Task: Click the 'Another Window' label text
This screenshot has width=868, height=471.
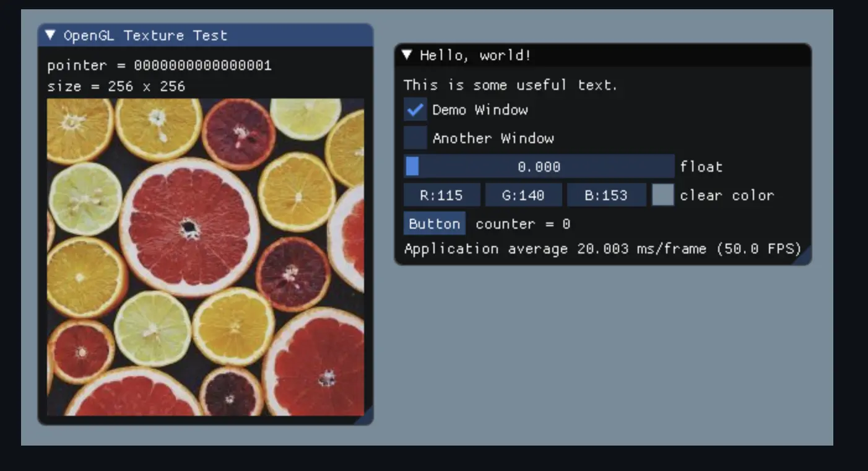Action: pos(493,138)
